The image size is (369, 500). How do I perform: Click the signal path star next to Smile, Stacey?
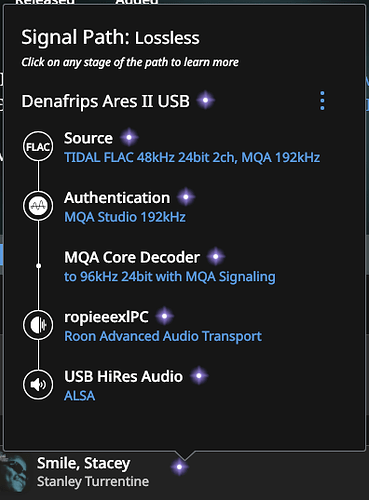click(x=179, y=467)
